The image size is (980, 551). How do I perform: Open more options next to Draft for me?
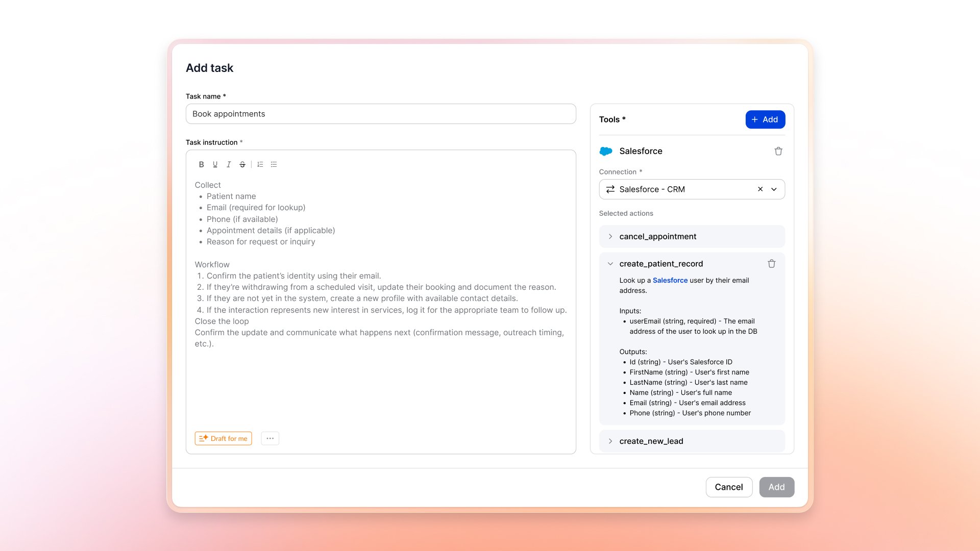[270, 438]
